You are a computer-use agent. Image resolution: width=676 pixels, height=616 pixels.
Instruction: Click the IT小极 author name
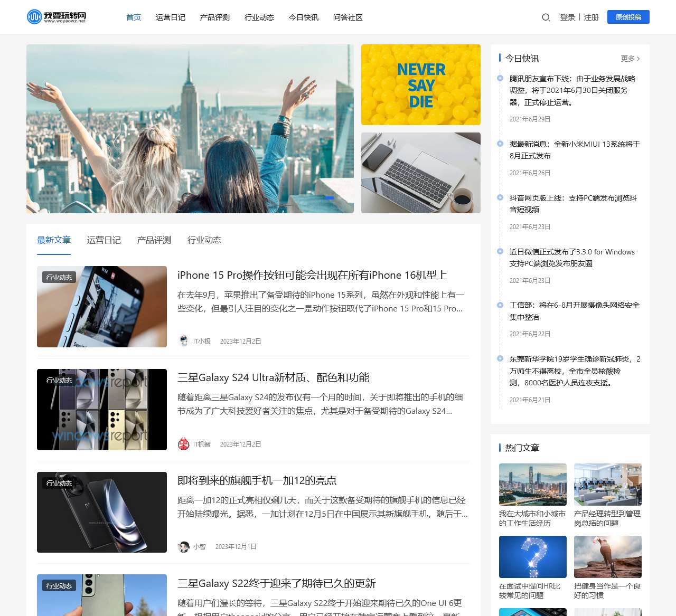[x=202, y=342]
